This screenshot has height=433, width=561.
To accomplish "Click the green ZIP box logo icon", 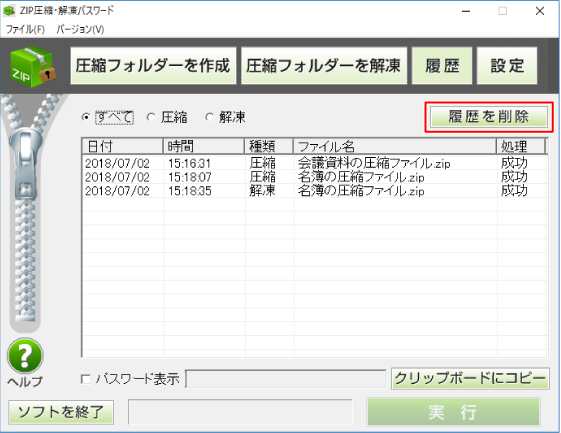I will (x=33, y=67).
